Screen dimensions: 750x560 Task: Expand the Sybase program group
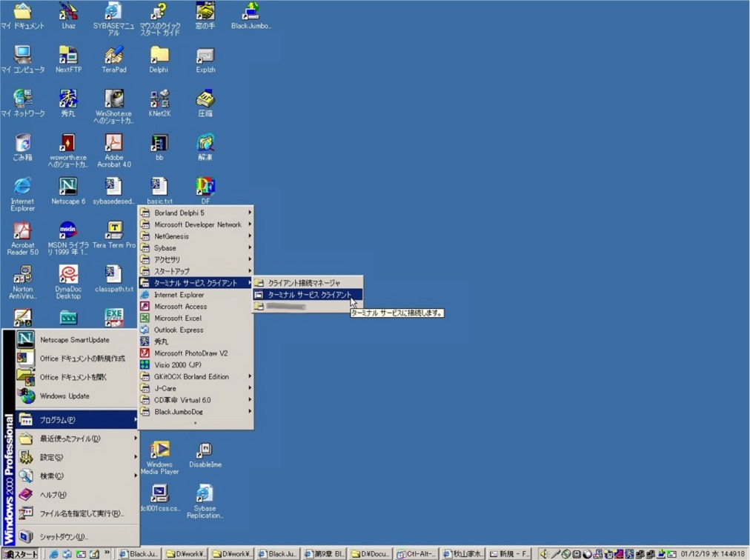(196, 247)
